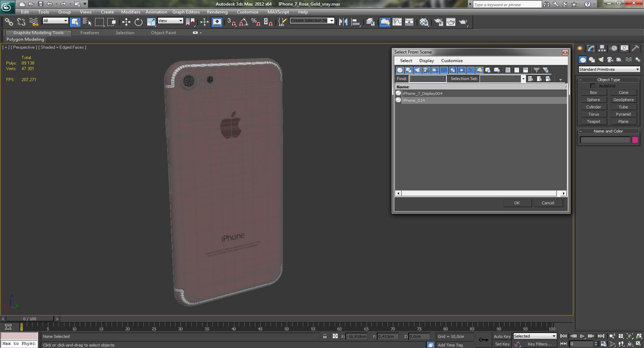The height and width of the screenshot is (348, 644).
Task: Select the Lights category in Create panel
Action: pos(601,60)
